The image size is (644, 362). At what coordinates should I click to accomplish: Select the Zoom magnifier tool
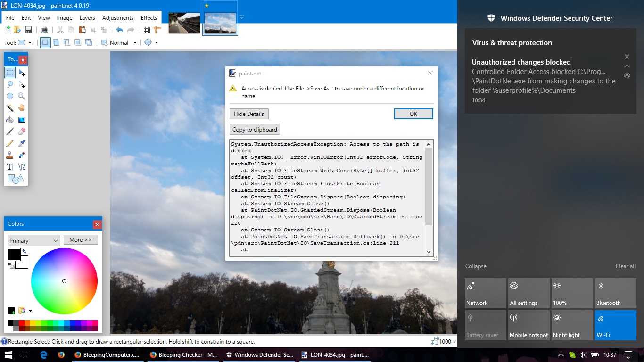22,96
